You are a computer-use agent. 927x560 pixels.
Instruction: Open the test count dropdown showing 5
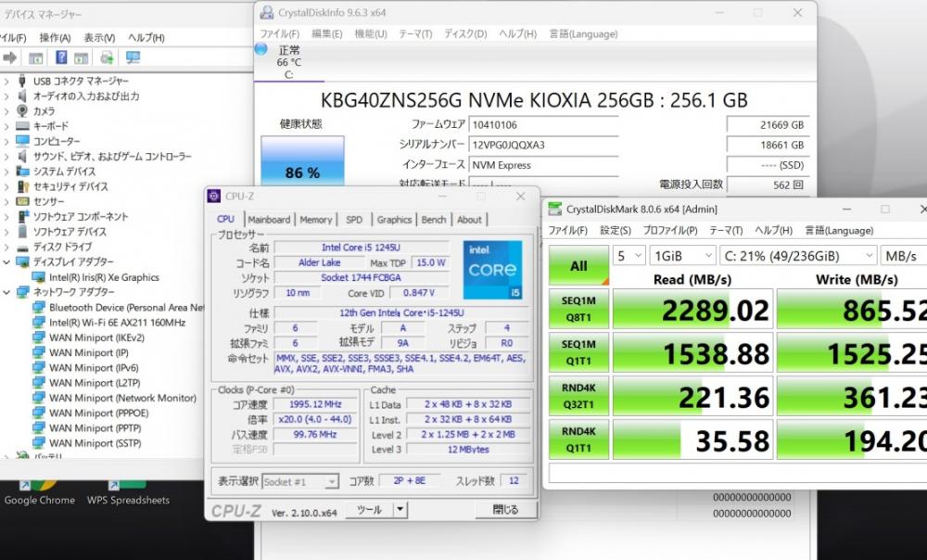629,256
